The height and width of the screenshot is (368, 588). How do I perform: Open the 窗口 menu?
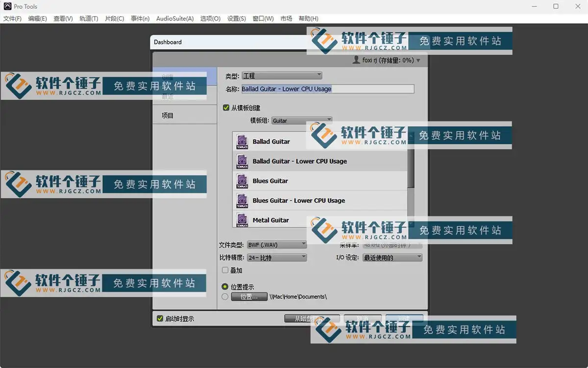point(263,18)
